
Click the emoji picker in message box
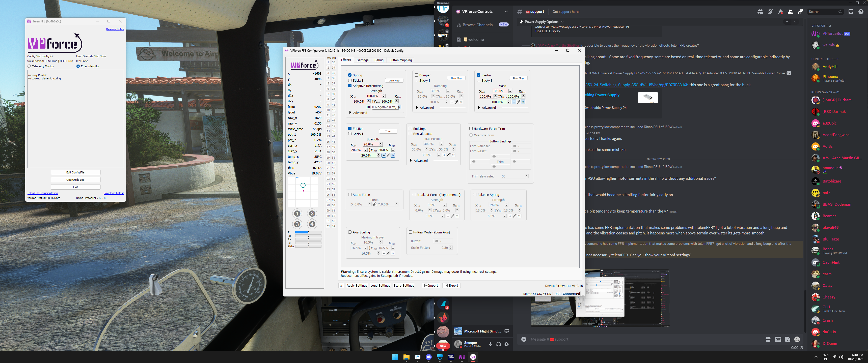tap(797, 339)
